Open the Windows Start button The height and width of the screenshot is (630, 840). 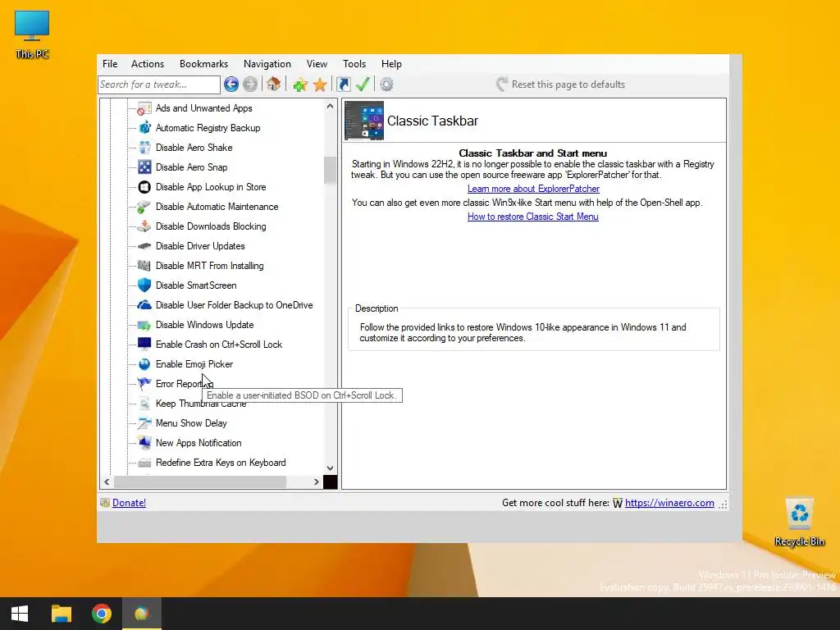pyautogui.click(x=20, y=614)
